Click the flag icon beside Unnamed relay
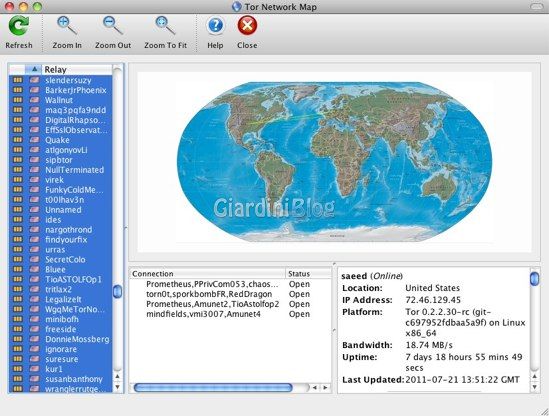 (x=34, y=210)
